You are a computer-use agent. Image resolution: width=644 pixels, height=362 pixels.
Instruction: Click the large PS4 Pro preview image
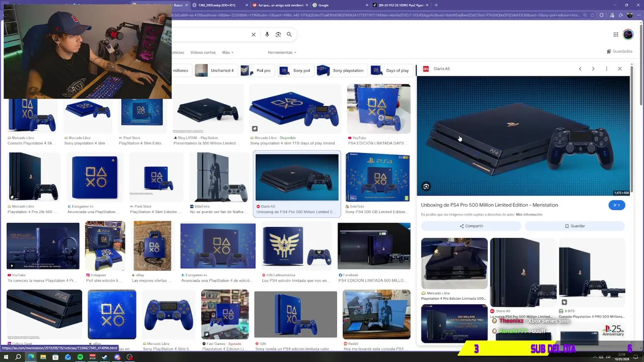(523, 136)
